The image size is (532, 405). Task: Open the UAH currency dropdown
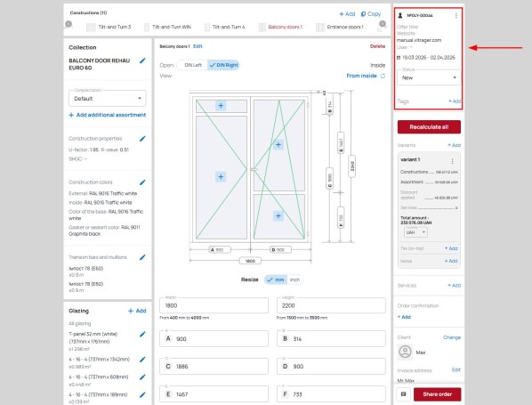415,232
